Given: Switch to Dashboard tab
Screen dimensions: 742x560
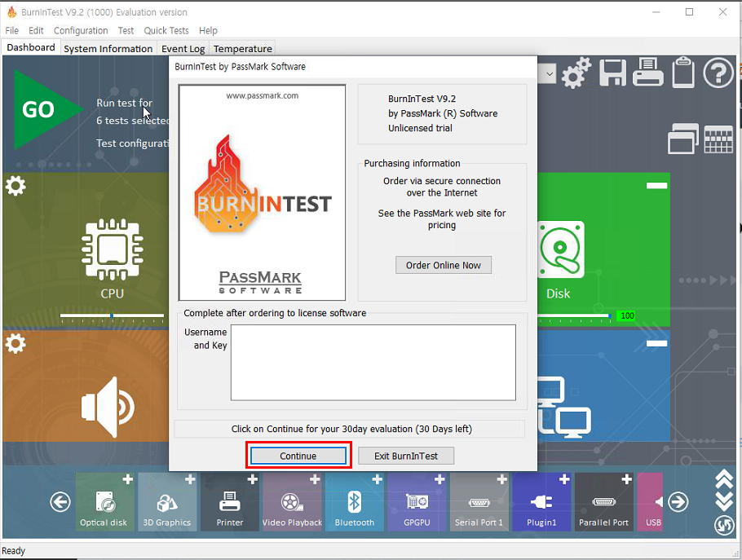Looking at the screenshot, I should tap(31, 48).
